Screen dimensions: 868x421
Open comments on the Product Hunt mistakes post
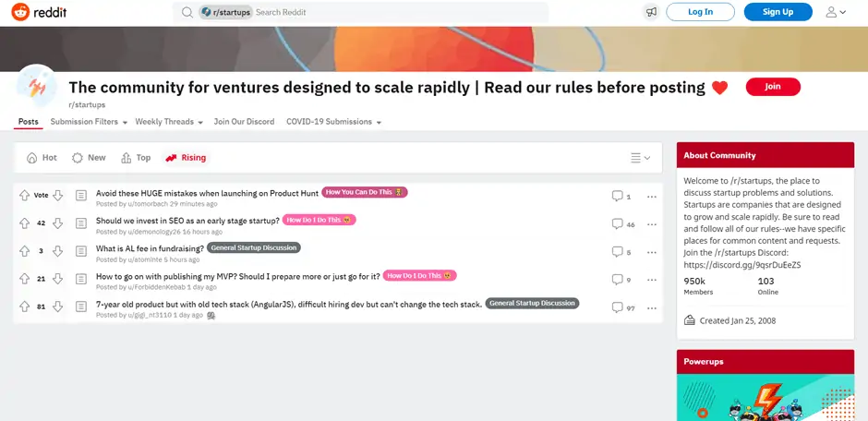click(621, 196)
